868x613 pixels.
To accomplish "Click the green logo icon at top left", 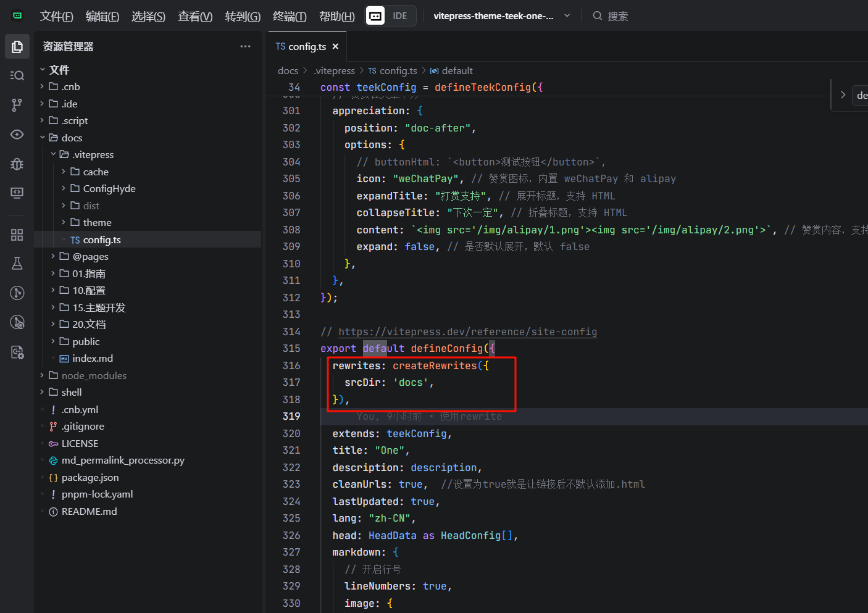I will tap(17, 15).
